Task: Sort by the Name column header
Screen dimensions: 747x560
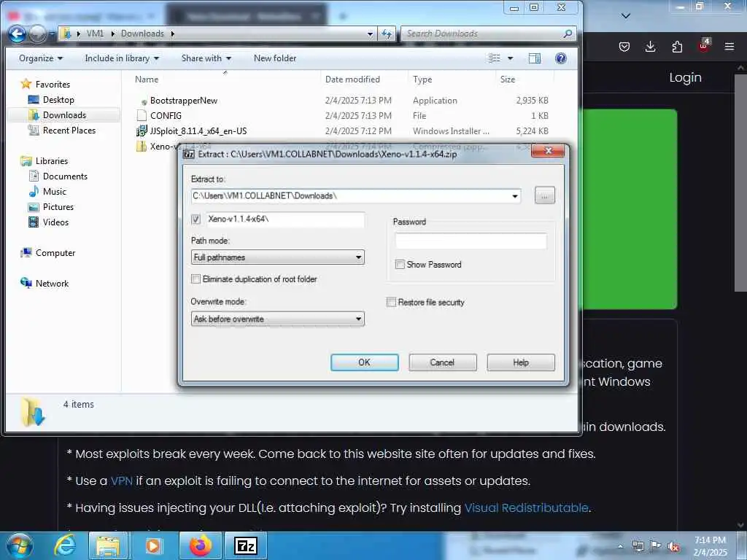Action: pos(147,79)
